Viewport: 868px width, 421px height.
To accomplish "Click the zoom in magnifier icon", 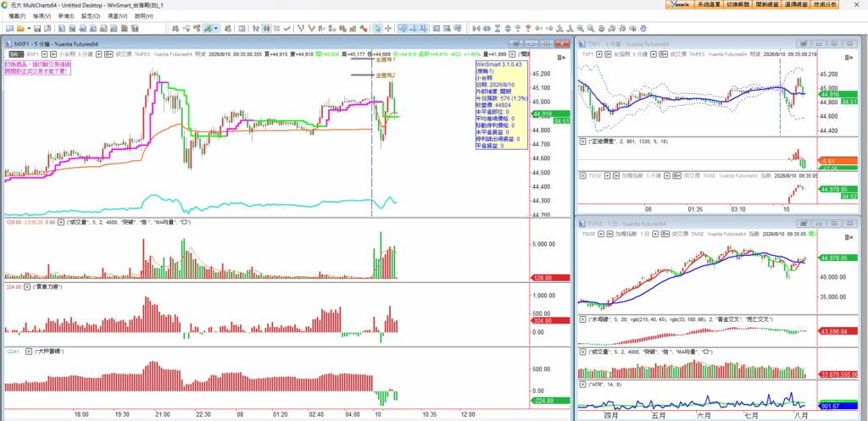I will point(580,28).
